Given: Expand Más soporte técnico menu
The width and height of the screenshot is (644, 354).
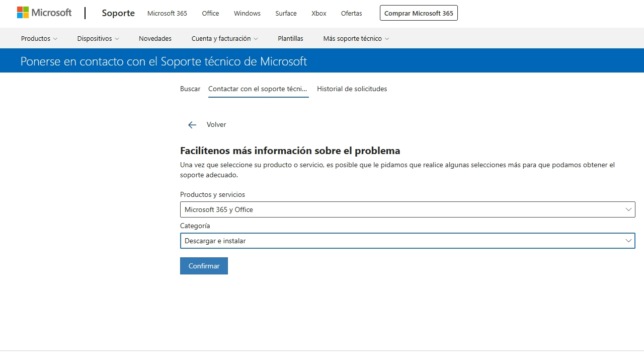Looking at the screenshot, I should (x=356, y=38).
